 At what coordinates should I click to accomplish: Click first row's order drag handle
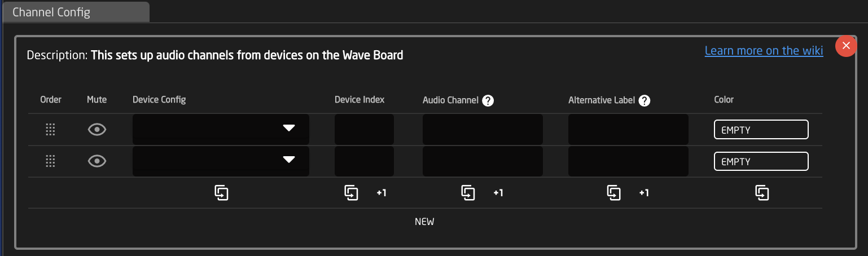[50, 130]
